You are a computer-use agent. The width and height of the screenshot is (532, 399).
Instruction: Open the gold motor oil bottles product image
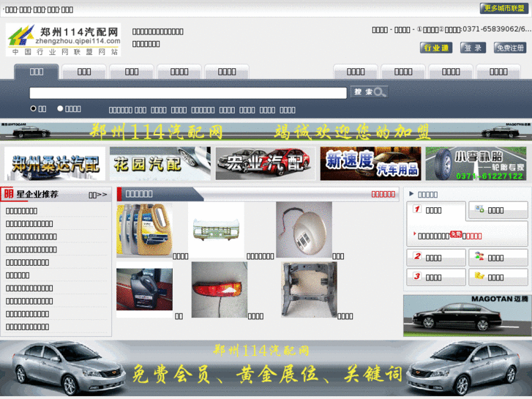coord(144,230)
